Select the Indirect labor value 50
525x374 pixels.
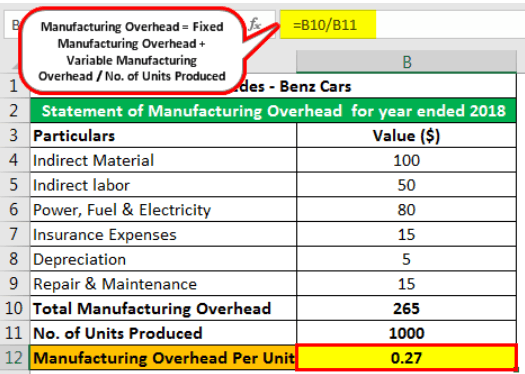[x=406, y=185]
